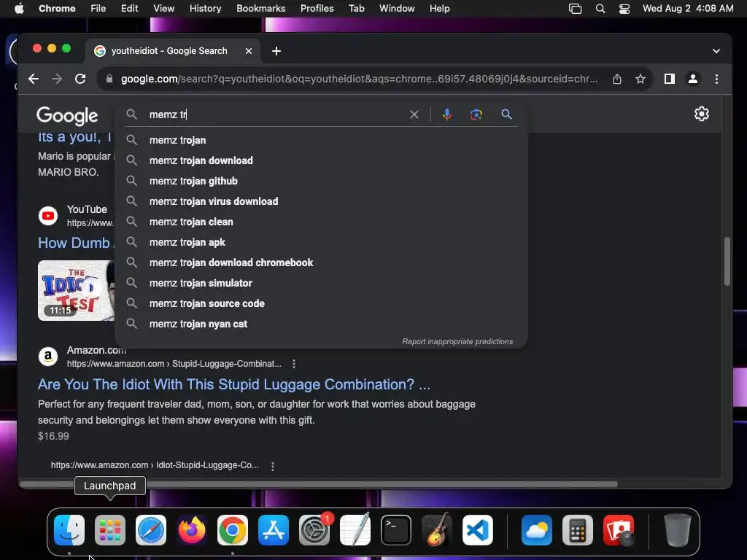747x560 pixels.
Task: Click 'Report inappropriate predictions' link
Action: coord(457,341)
